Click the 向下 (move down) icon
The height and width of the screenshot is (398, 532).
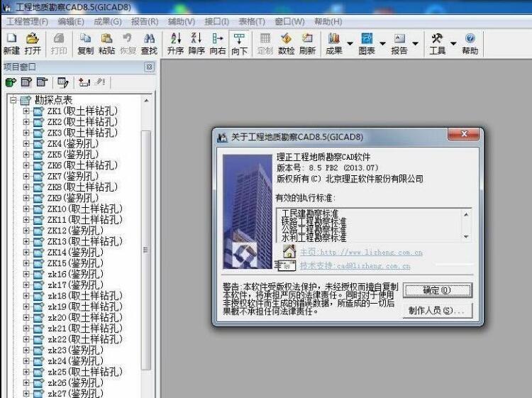[239, 38]
